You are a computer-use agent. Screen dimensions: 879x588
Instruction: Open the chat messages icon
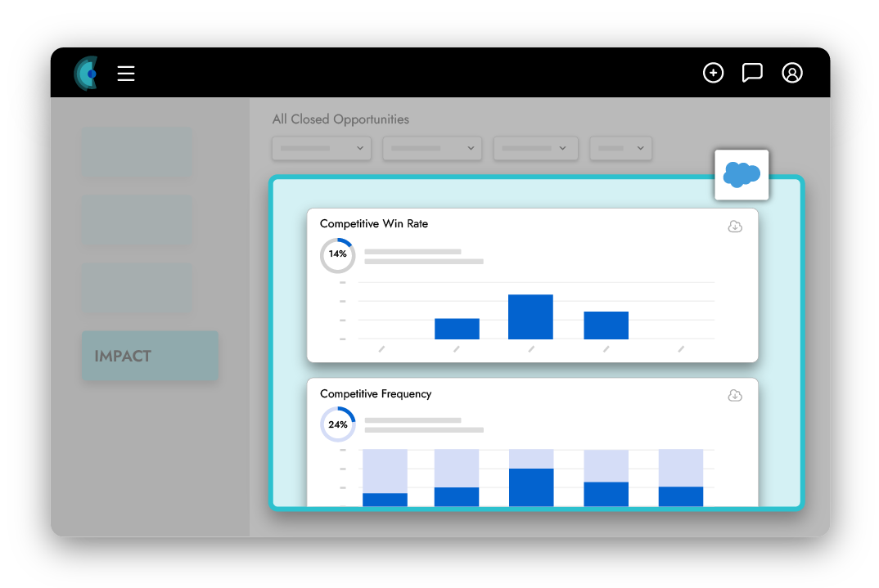(x=752, y=73)
